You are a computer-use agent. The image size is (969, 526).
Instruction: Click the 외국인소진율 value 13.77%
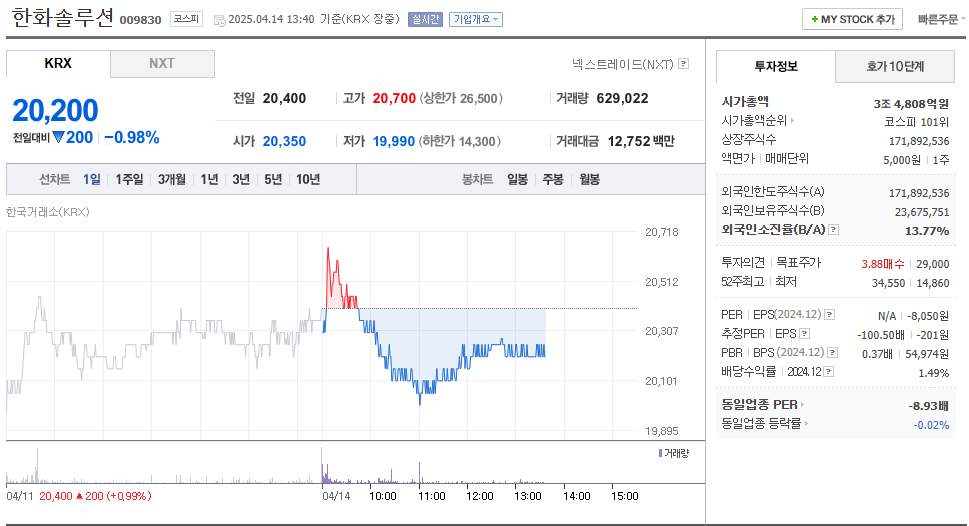(927, 231)
